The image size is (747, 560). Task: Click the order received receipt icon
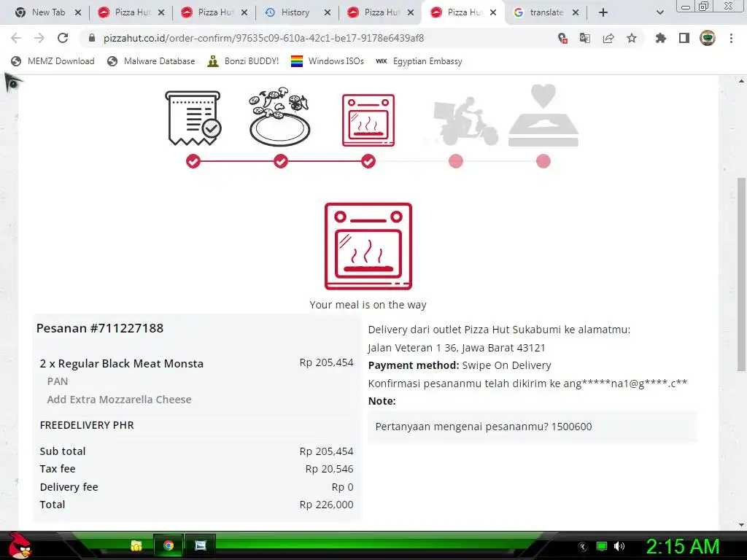point(193,118)
